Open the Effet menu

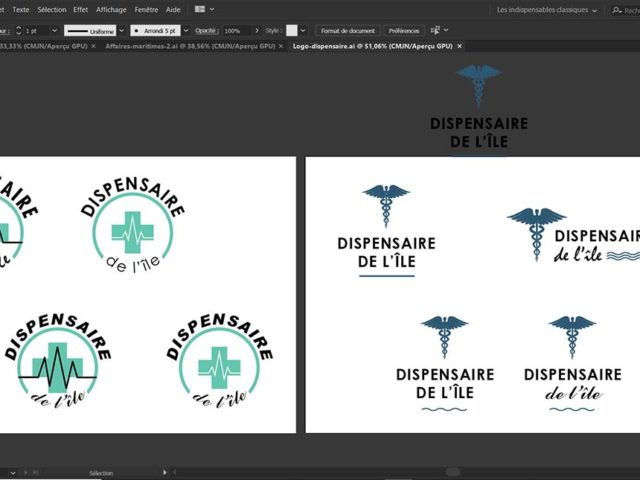[x=81, y=9]
